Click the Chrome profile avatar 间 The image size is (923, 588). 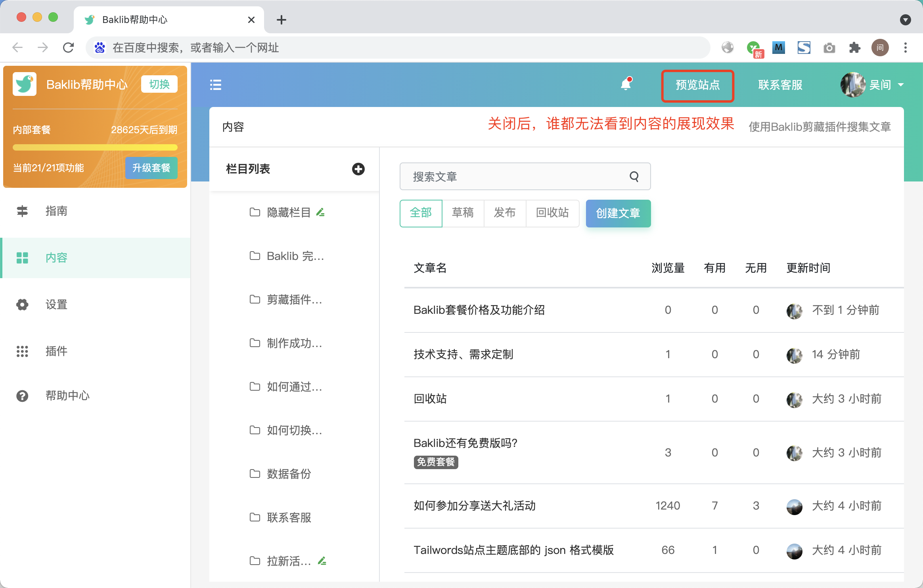point(880,48)
